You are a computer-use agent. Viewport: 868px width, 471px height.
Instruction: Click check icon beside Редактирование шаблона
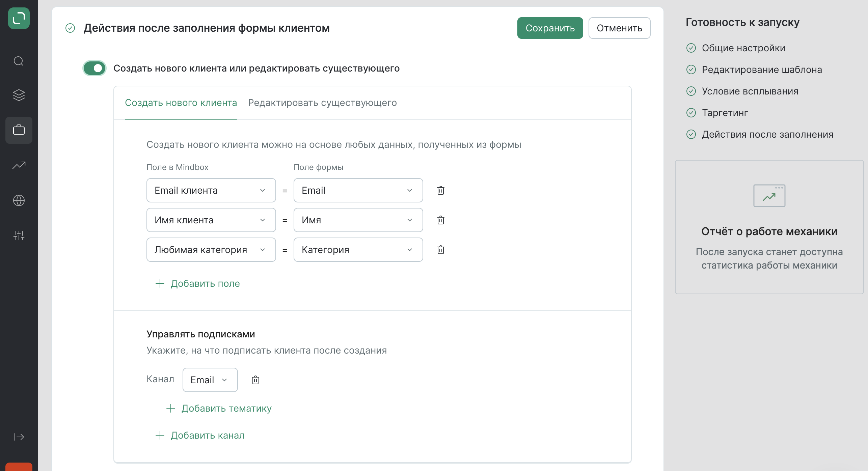coord(691,70)
